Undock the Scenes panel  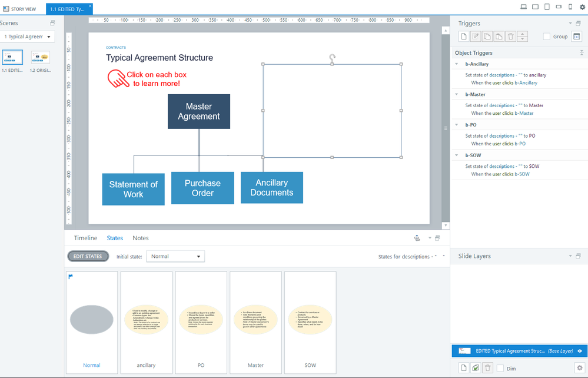[x=53, y=23]
